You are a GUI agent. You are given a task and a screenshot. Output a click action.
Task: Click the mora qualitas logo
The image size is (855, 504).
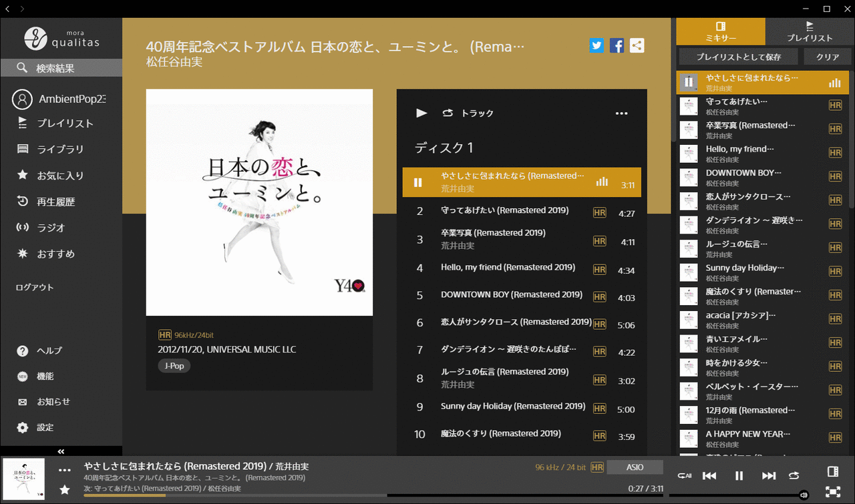point(61,37)
